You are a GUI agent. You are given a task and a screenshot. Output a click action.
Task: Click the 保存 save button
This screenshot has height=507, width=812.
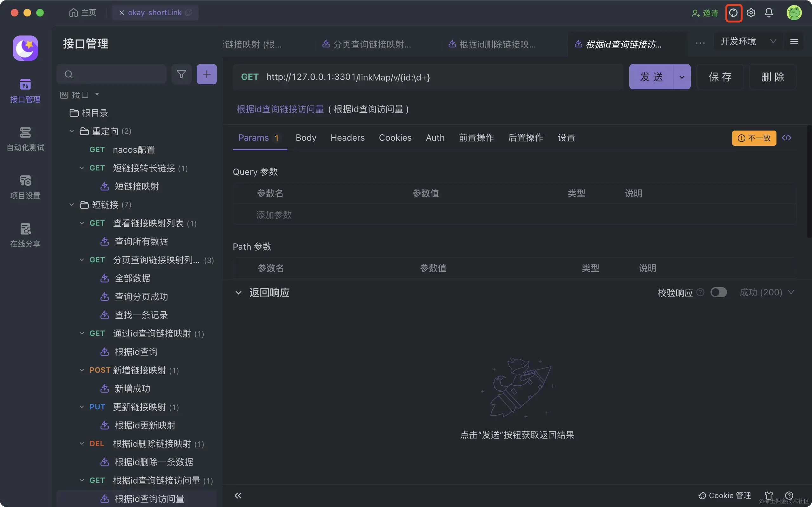click(x=720, y=77)
